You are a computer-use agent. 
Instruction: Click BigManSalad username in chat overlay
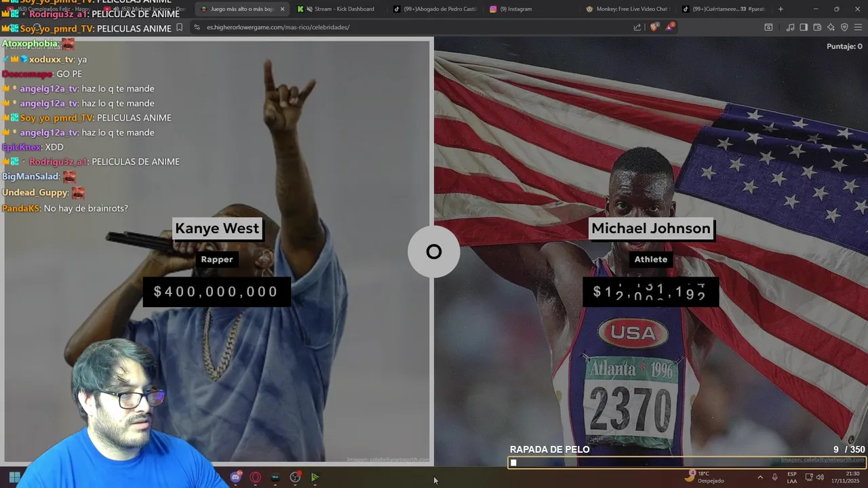pos(31,176)
